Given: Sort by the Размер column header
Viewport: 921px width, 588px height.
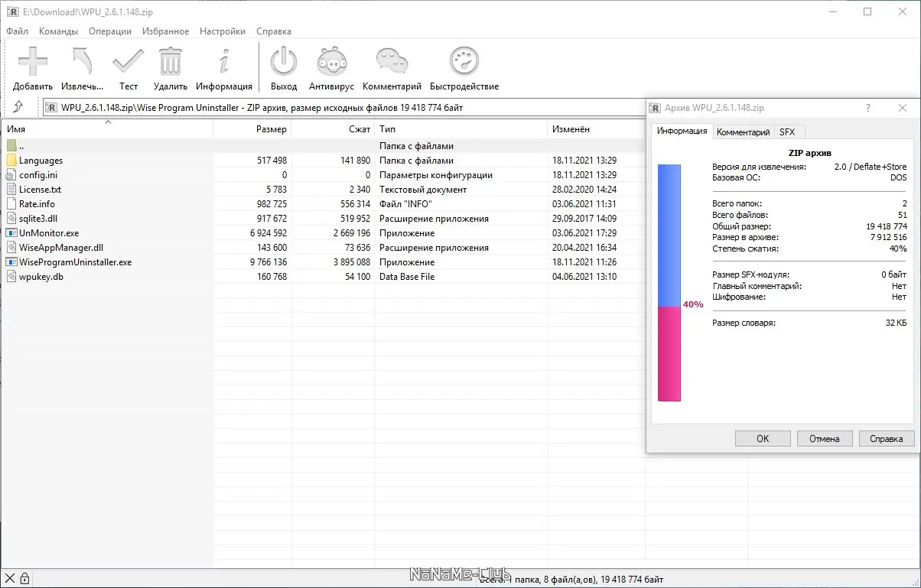Looking at the screenshot, I should tap(252, 129).
